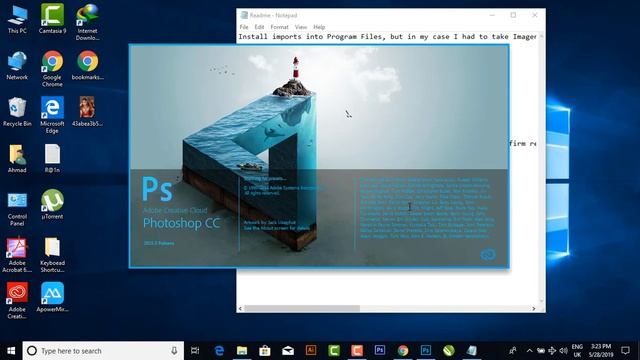This screenshot has height=360, width=640.
Task: Open Format menu in Notepad
Action: [x=279, y=27]
